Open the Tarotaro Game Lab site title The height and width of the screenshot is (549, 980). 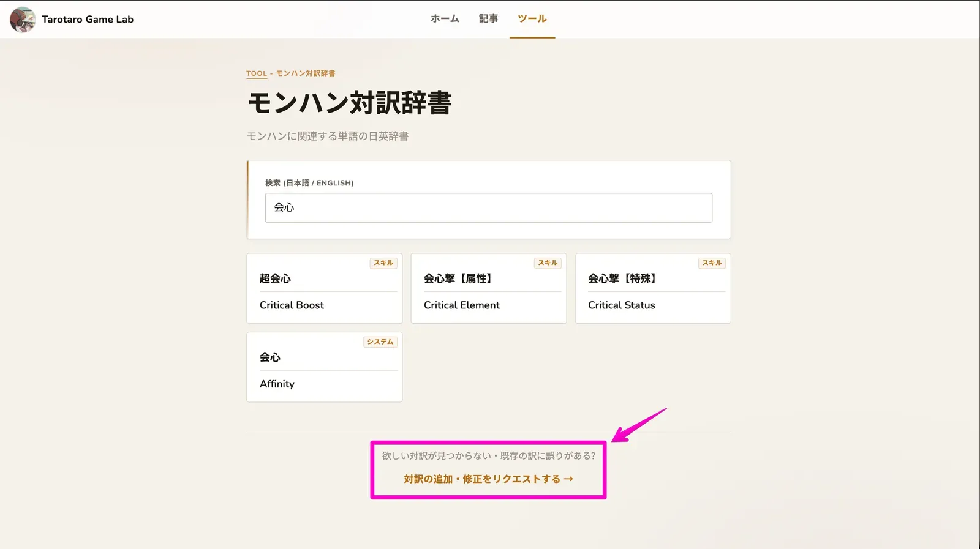tap(88, 20)
